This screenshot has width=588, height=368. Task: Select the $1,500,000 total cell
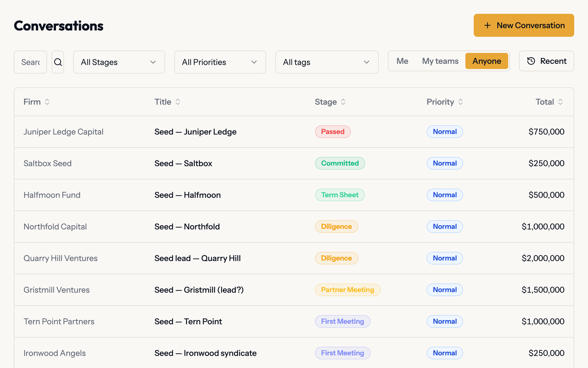pos(543,290)
